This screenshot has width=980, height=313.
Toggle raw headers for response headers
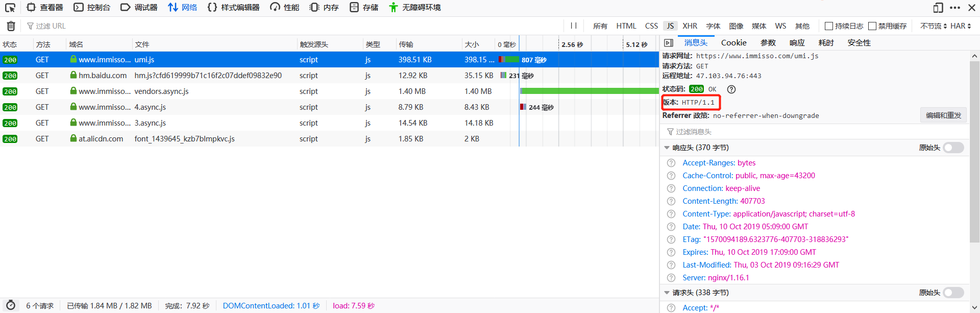(x=953, y=148)
